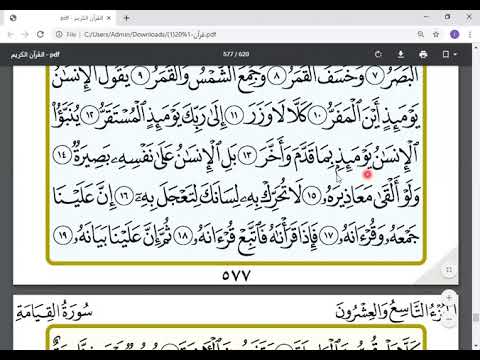
Task: Click verse marker ١٦
Action: pos(125,196)
